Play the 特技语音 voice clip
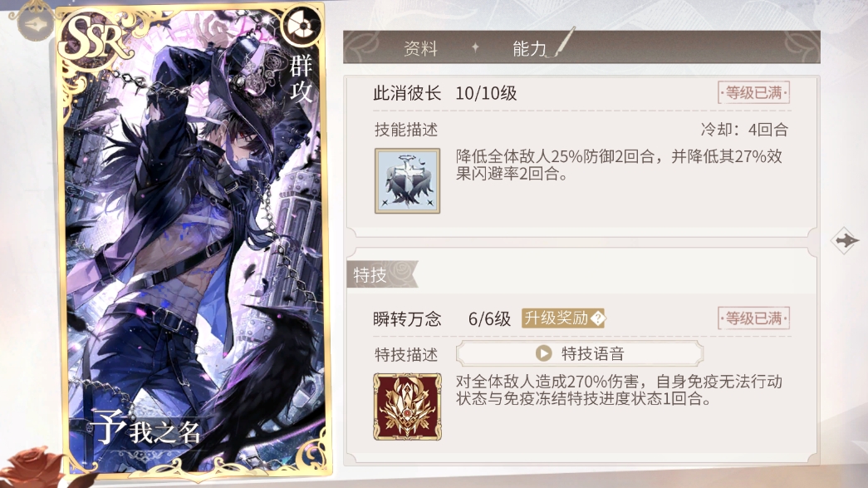Screen dimensions: 868x488 tap(580, 353)
